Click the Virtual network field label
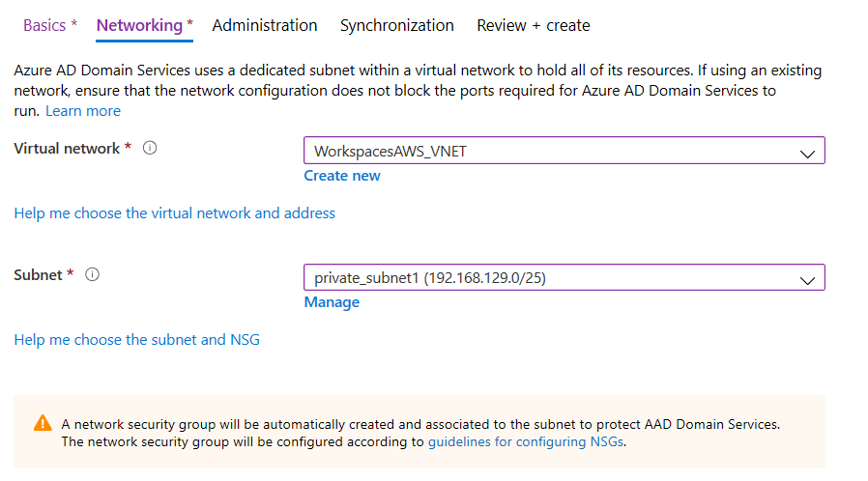This screenshot has width=868, height=481. pos(68,149)
